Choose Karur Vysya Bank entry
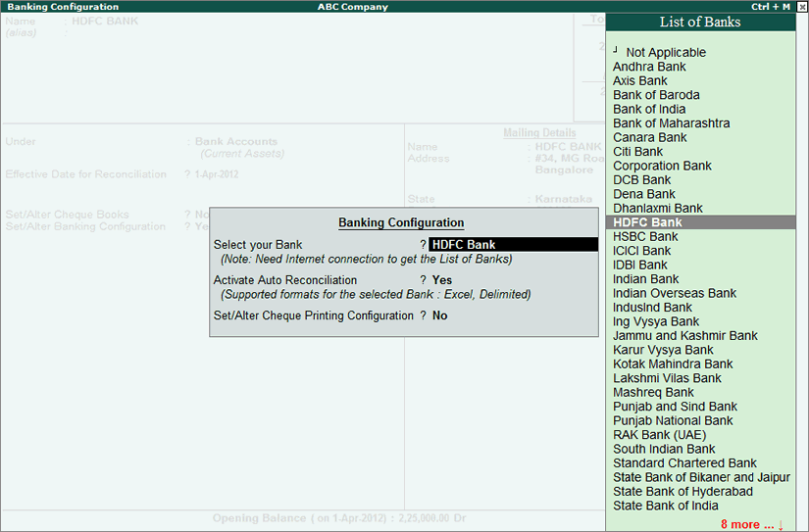Image resolution: width=809 pixels, height=532 pixels. (663, 350)
